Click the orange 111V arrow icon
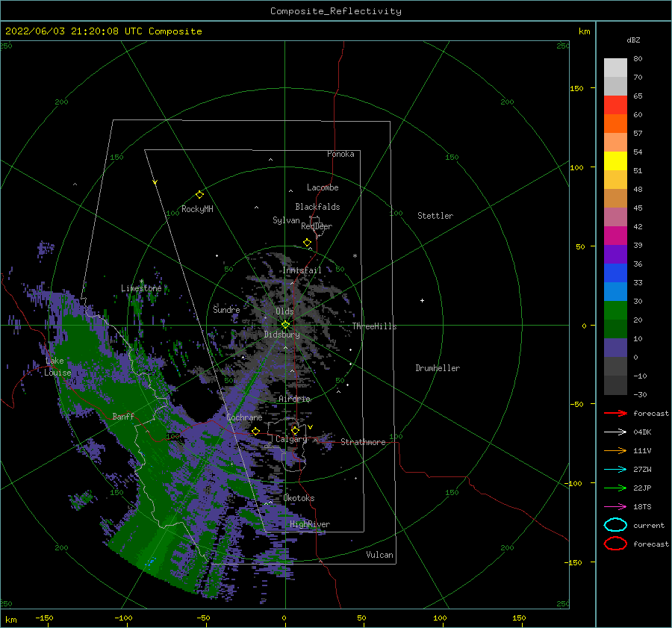This screenshot has height=628, width=672. 615,450
